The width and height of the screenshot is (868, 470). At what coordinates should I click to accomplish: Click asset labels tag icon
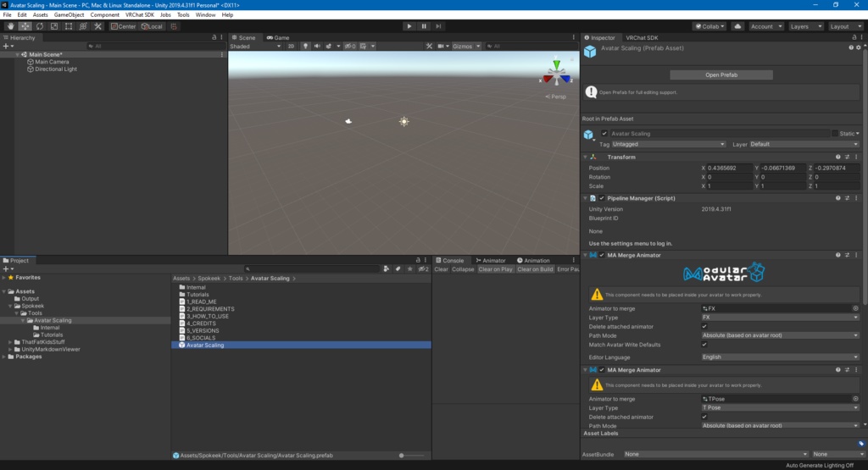pyautogui.click(x=861, y=444)
